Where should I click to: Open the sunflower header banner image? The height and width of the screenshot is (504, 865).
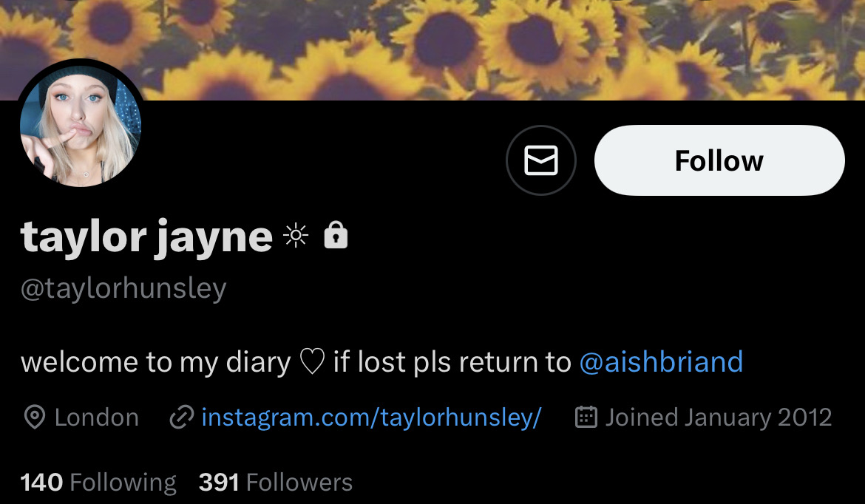(x=432, y=50)
